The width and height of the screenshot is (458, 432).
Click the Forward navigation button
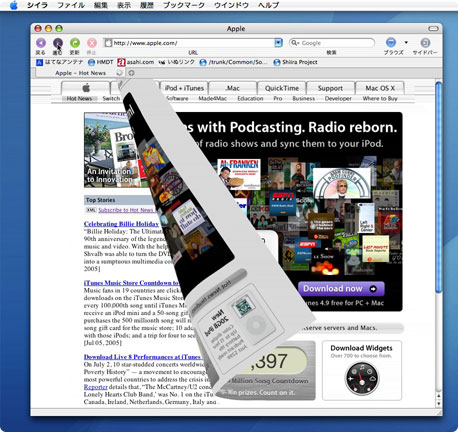pos(58,43)
